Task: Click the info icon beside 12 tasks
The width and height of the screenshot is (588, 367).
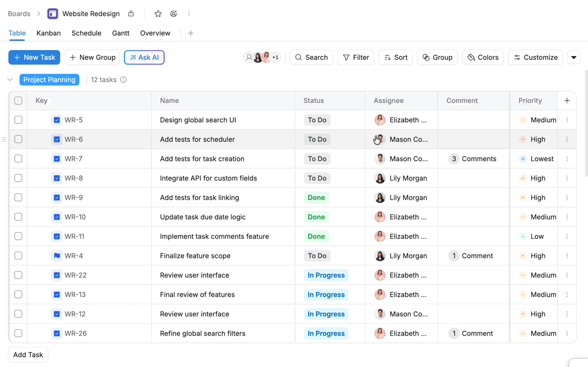Action: point(123,79)
